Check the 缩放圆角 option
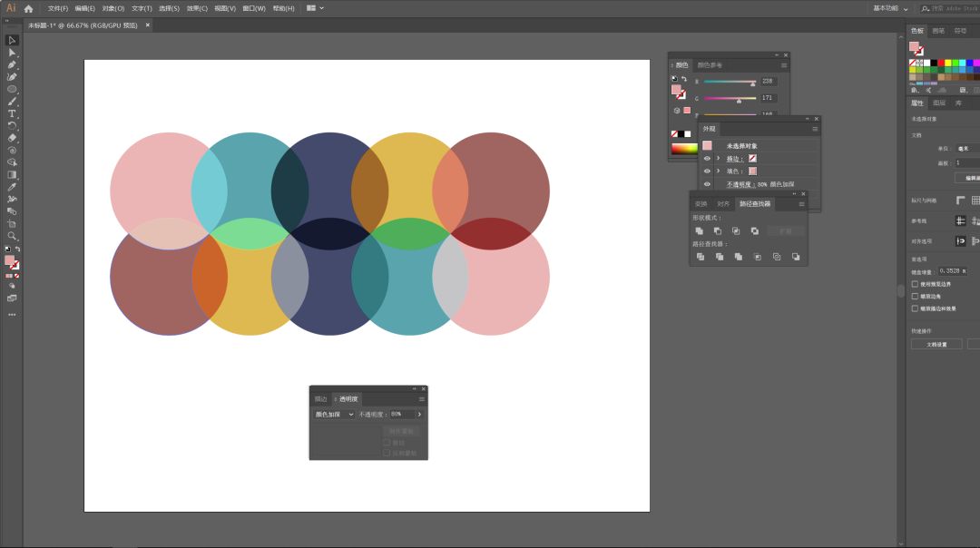Viewport: 980px width, 548px height. 915,296
